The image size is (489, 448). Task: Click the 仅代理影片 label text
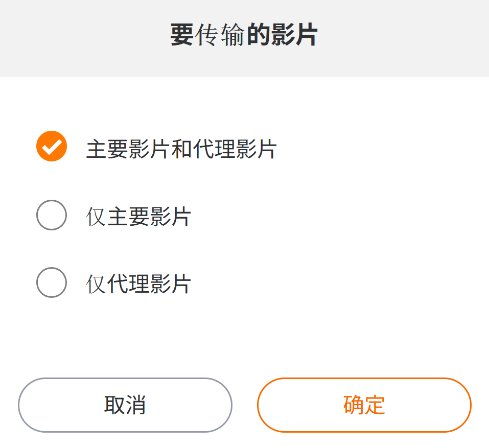pyautogui.click(x=138, y=284)
